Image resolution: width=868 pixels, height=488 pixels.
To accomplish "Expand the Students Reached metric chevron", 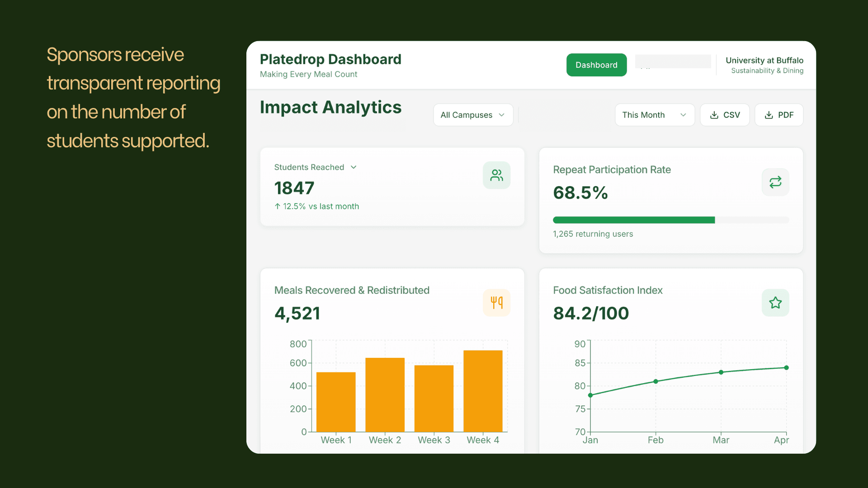I will tap(354, 167).
